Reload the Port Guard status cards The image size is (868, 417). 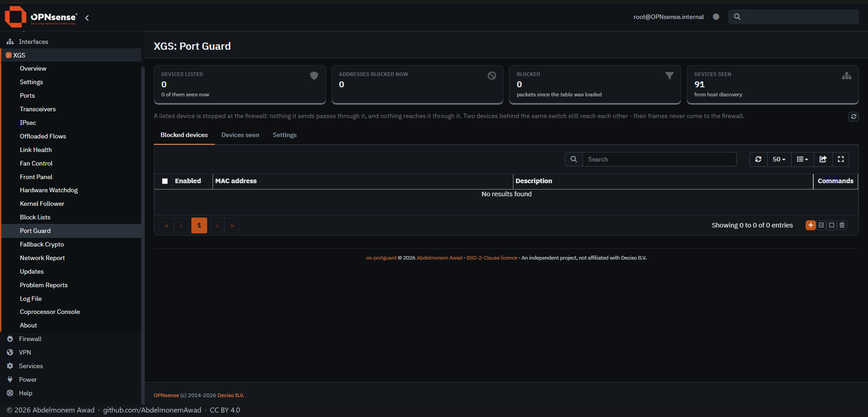[854, 117]
